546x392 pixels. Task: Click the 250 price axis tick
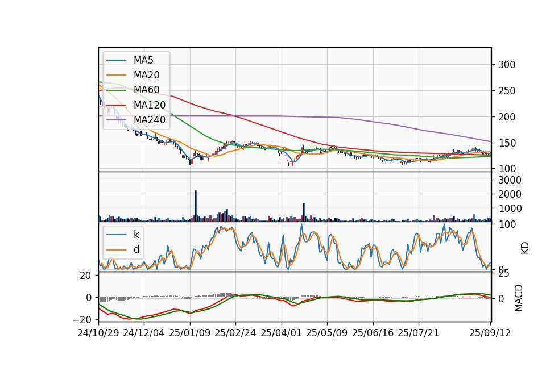pos(507,91)
